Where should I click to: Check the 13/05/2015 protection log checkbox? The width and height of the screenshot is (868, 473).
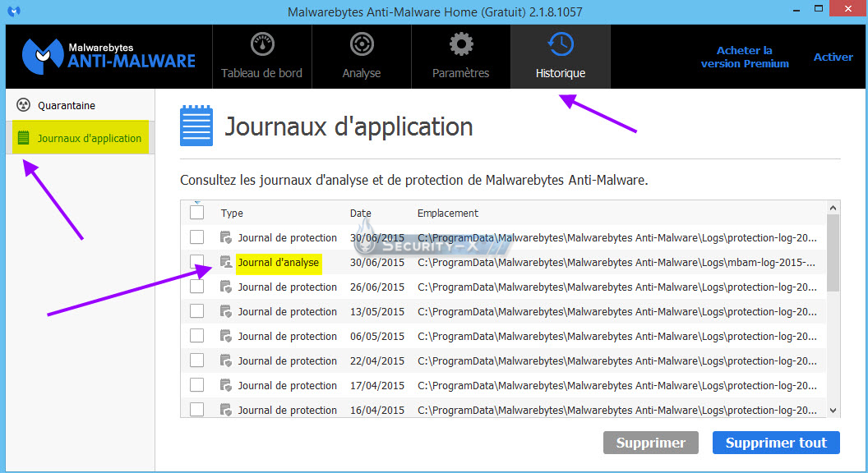click(x=196, y=311)
